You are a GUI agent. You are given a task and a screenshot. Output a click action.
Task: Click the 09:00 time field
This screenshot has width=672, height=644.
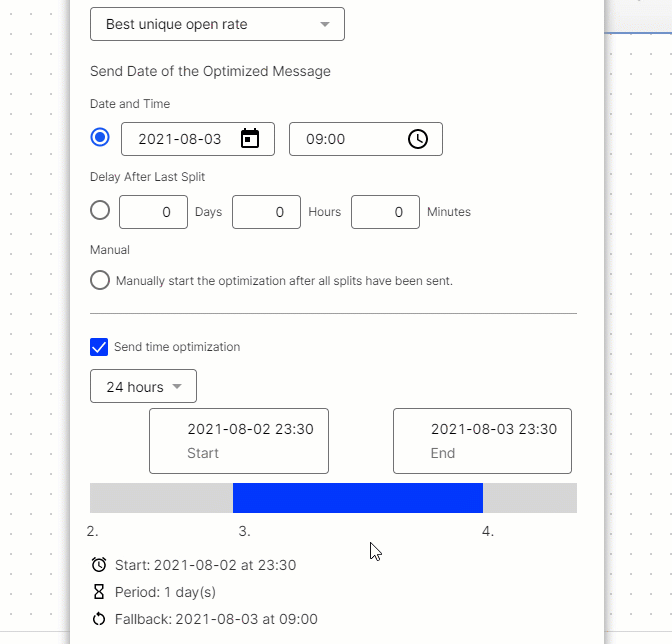(x=345, y=139)
